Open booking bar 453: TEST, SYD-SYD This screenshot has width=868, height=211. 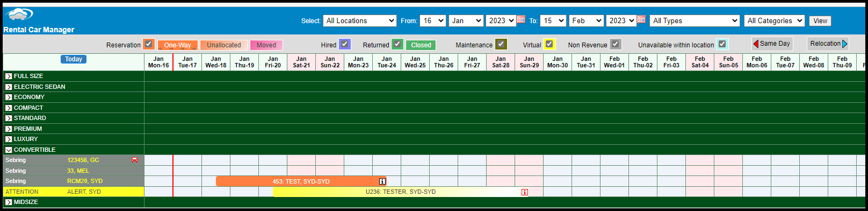tap(301, 181)
